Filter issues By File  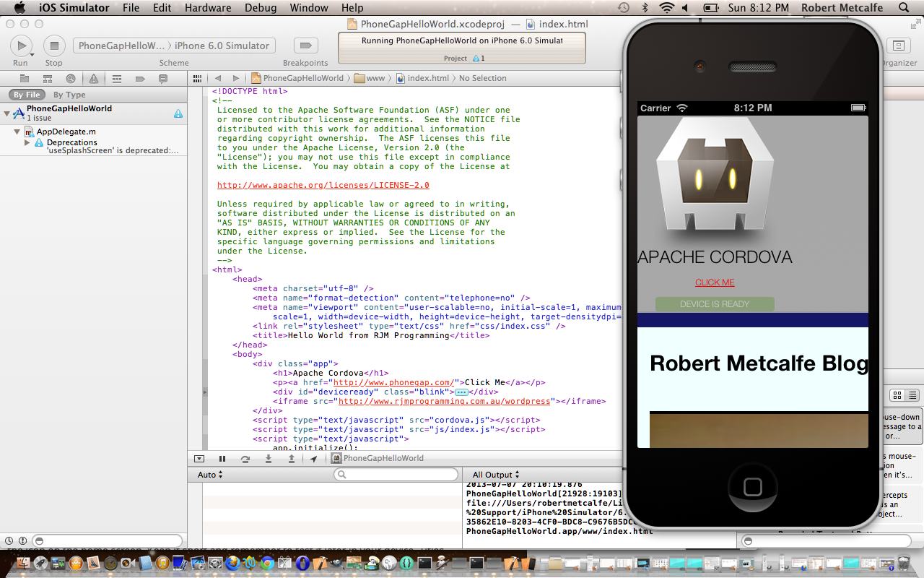point(27,95)
